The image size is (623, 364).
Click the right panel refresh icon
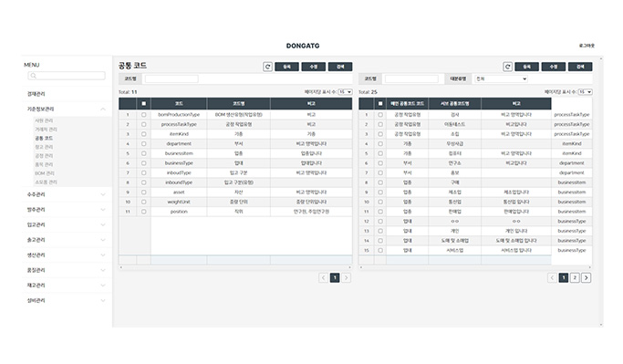(x=507, y=67)
